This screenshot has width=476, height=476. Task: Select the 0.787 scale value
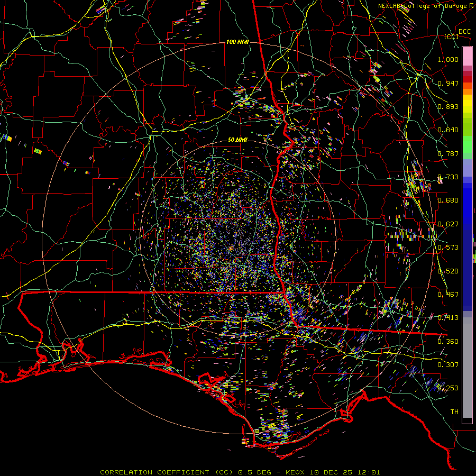(x=448, y=153)
